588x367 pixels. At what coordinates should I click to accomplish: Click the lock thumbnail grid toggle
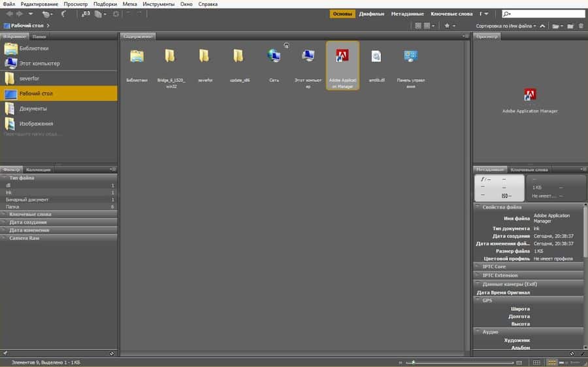pyautogui.click(x=536, y=362)
